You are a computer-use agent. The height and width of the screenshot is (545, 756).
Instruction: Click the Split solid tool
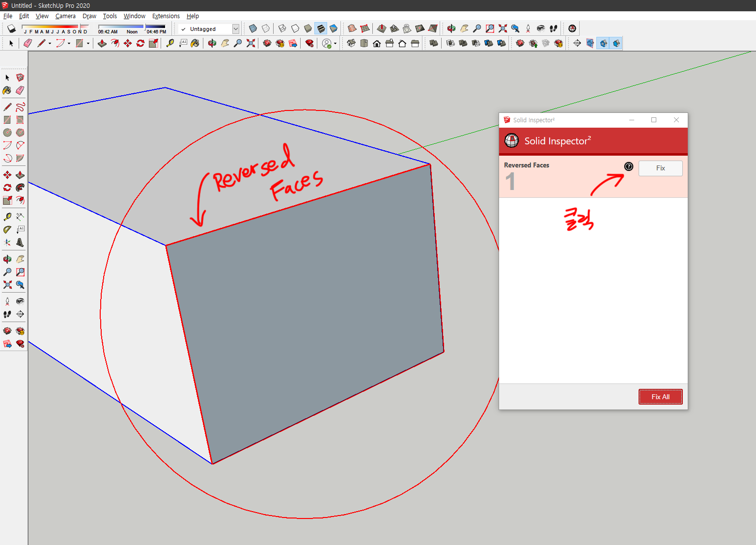pos(502,43)
